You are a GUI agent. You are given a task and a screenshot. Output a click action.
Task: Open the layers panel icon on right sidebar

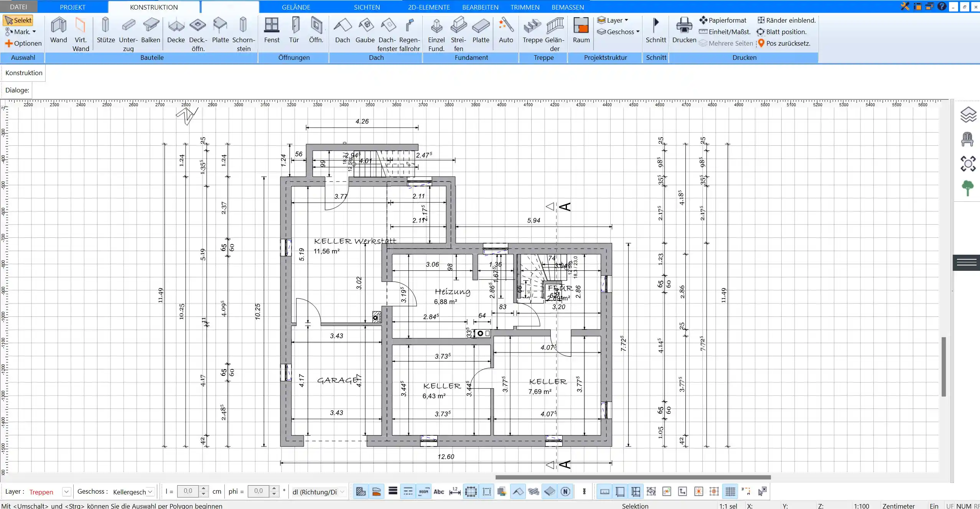pos(968,115)
